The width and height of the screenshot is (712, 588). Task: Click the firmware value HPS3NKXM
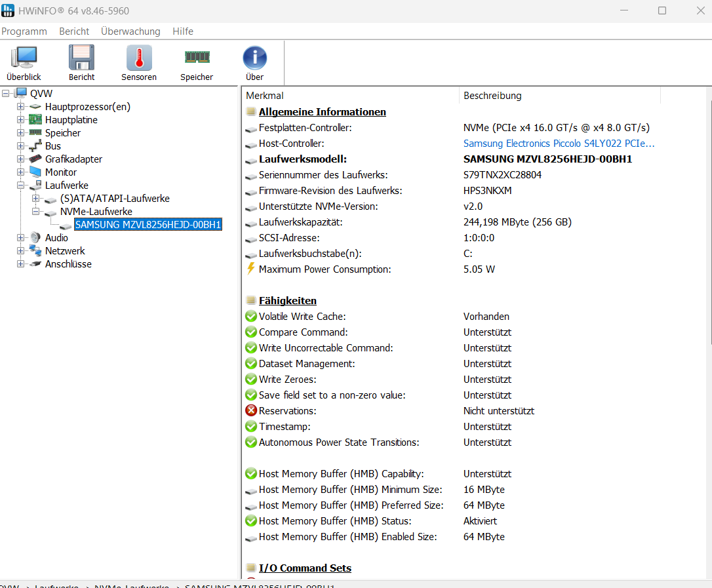[488, 191]
